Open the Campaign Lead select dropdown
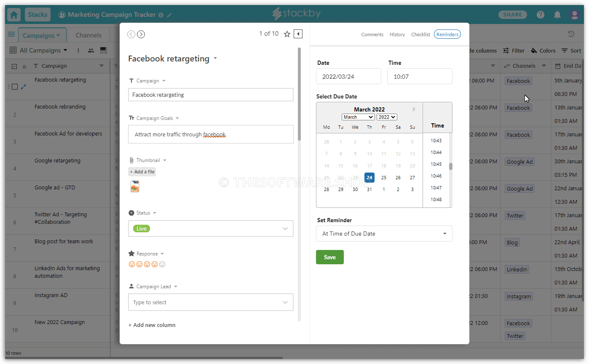This screenshot has height=364, width=589. [211, 302]
